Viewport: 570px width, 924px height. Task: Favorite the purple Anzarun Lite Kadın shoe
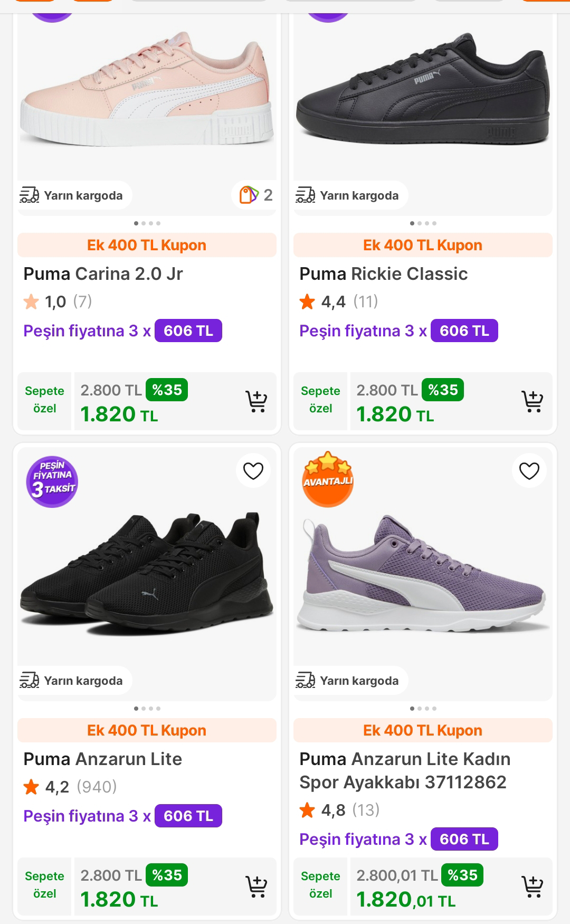[x=529, y=470]
